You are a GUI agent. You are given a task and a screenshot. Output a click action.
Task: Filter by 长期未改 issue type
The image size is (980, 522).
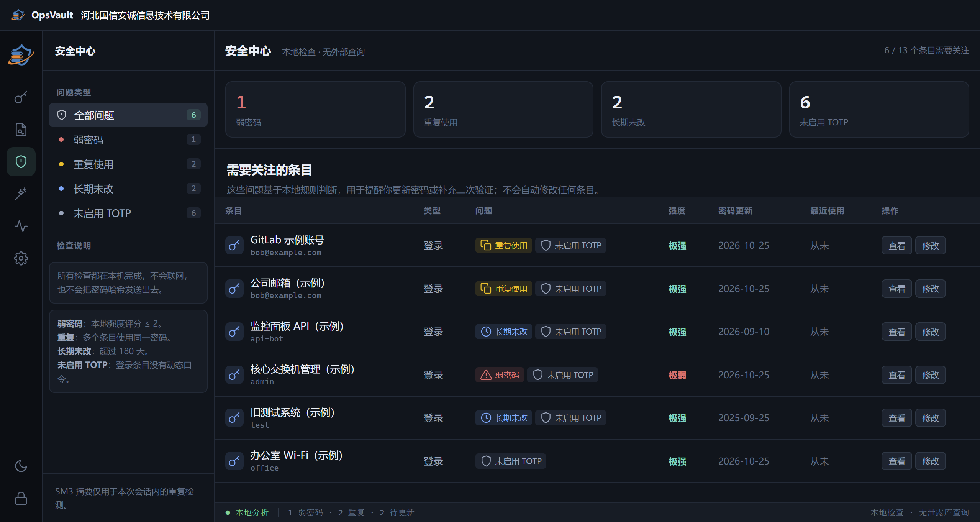pos(128,189)
